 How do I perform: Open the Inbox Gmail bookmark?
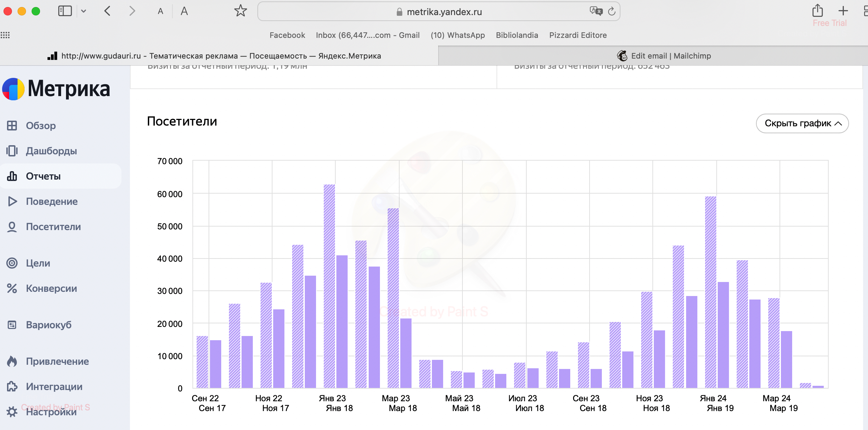pos(368,35)
